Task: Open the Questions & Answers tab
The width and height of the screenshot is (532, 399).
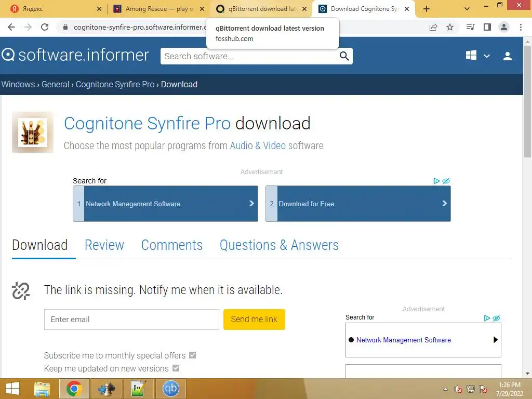Action: point(279,245)
